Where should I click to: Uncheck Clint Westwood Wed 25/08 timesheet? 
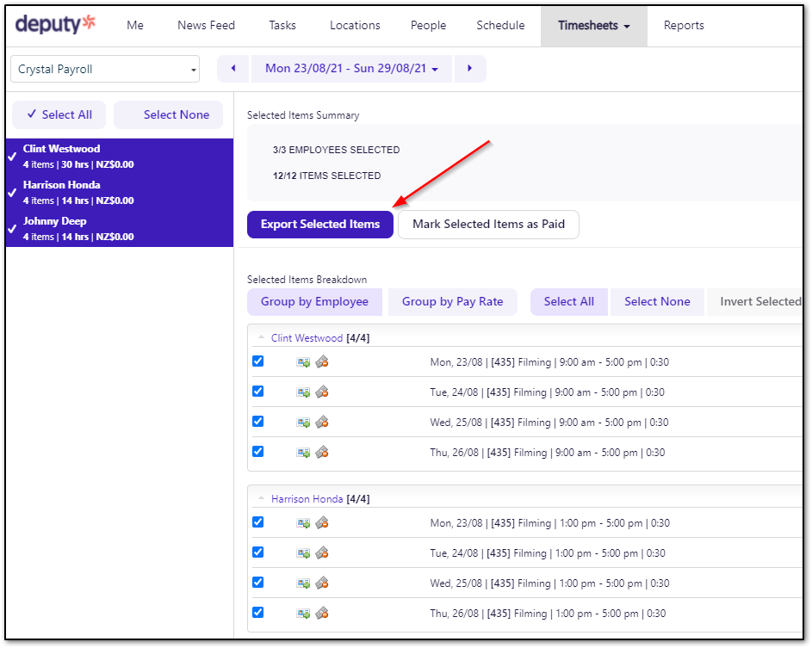(257, 421)
